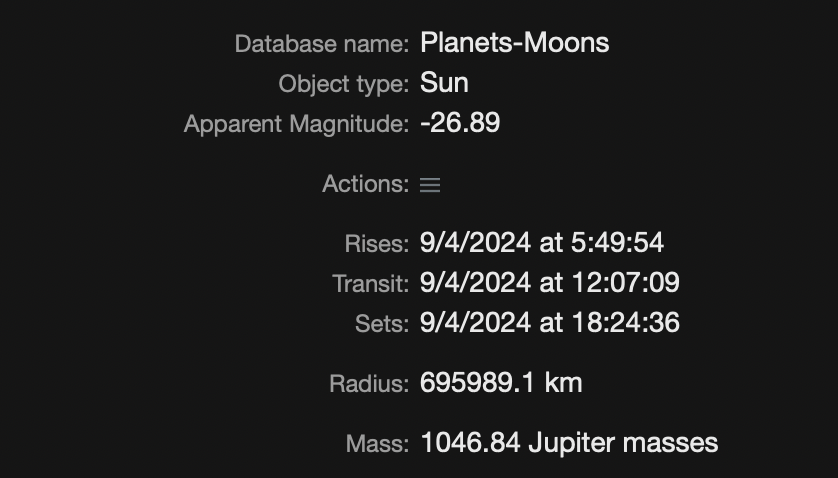Click the Sets label
The height and width of the screenshot is (478, 838).
click(381, 324)
